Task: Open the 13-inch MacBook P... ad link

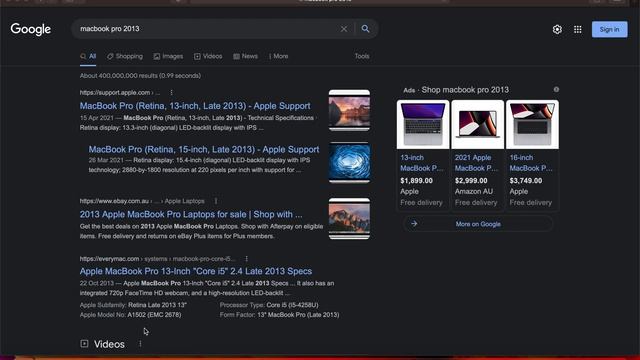Action: coord(422,163)
